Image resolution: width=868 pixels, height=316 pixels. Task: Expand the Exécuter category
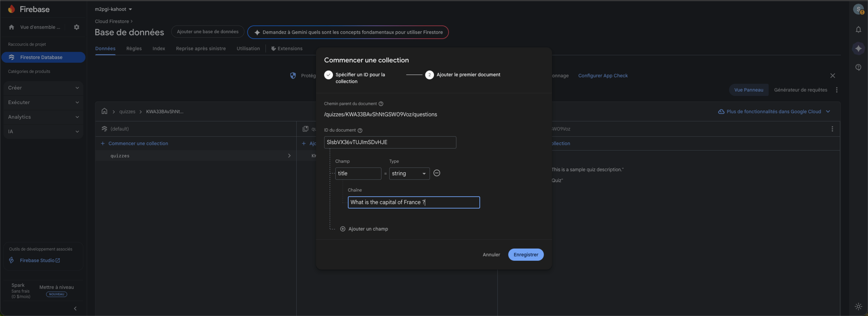tap(43, 102)
